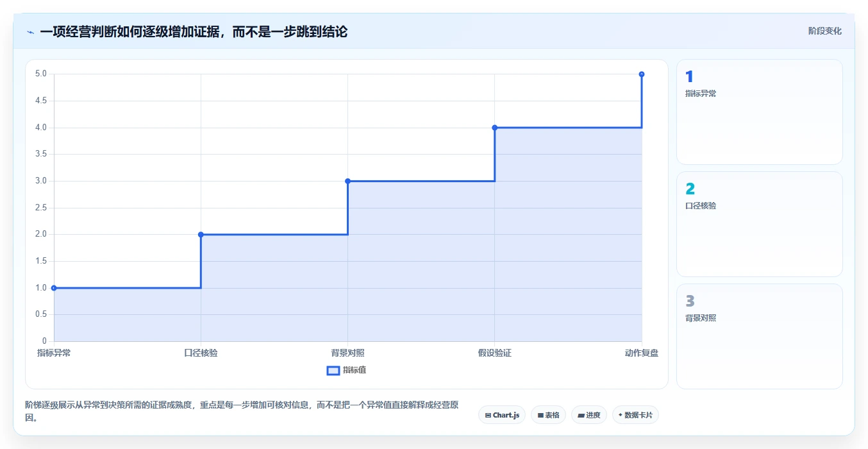Click the 指标值 legend label
Screen dimensions: 868x449
tap(355, 370)
